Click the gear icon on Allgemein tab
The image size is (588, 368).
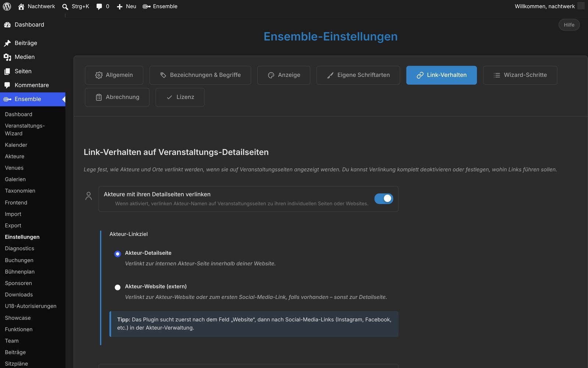point(99,75)
